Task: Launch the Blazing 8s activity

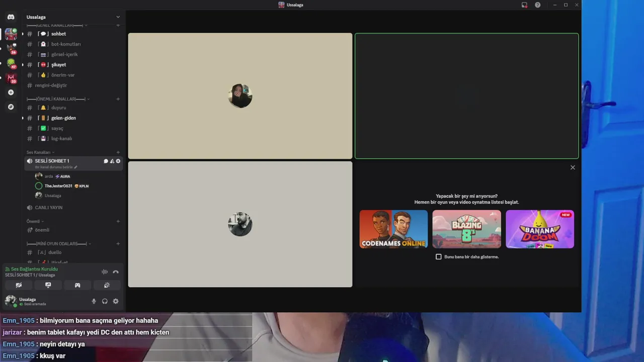Action: point(466,229)
